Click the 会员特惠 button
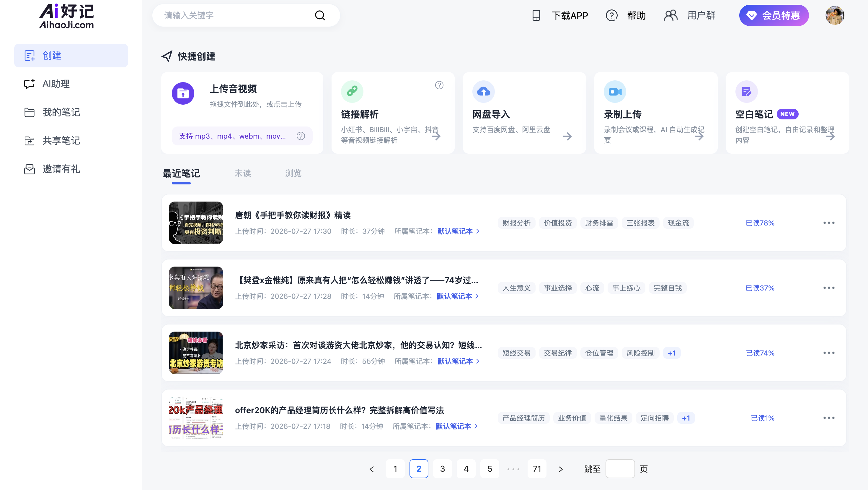 (x=774, y=15)
